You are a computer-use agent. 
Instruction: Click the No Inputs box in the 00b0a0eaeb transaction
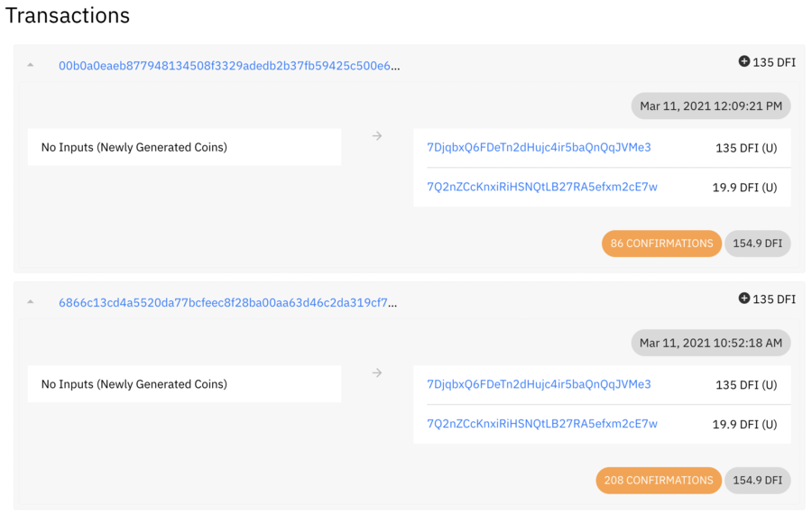(x=184, y=147)
